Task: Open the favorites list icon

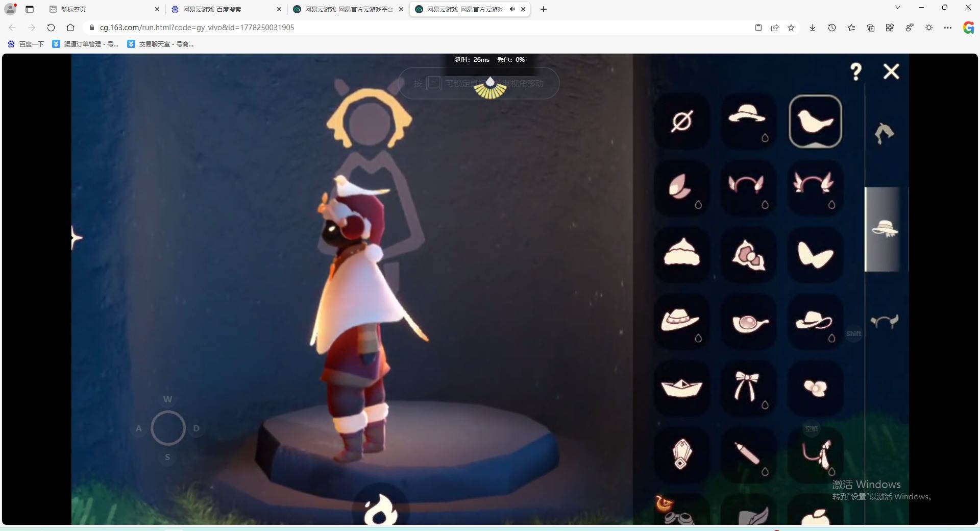Action: click(851, 28)
